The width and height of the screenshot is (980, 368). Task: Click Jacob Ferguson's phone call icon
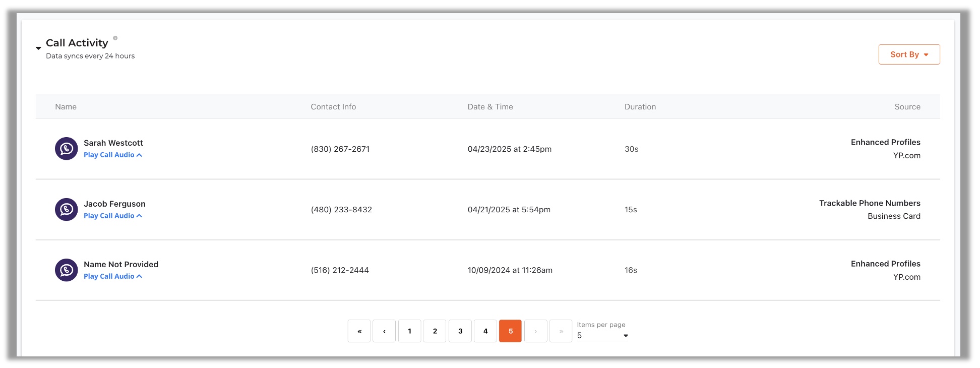click(66, 209)
